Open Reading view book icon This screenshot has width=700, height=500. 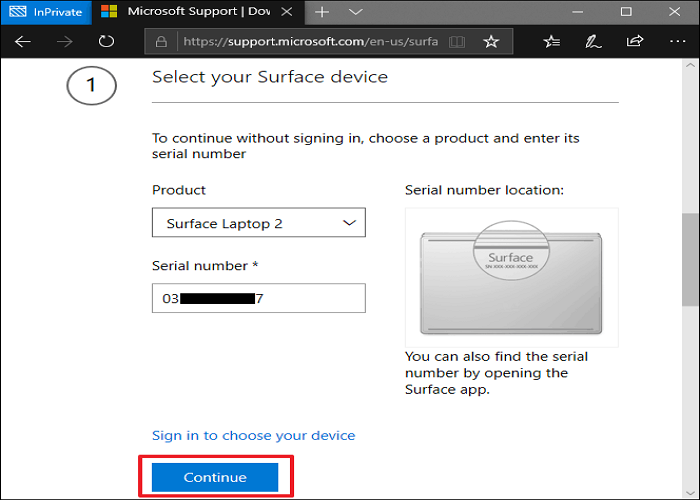point(457,42)
